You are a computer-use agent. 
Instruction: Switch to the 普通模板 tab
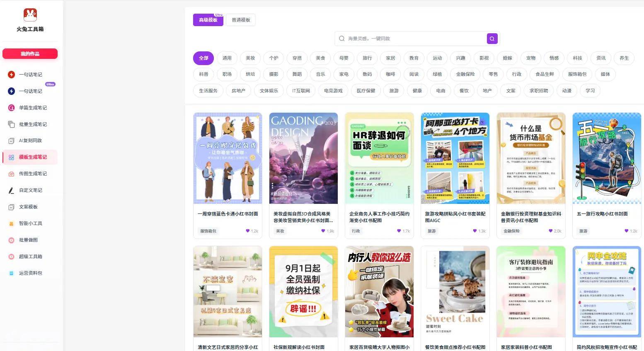point(241,20)
